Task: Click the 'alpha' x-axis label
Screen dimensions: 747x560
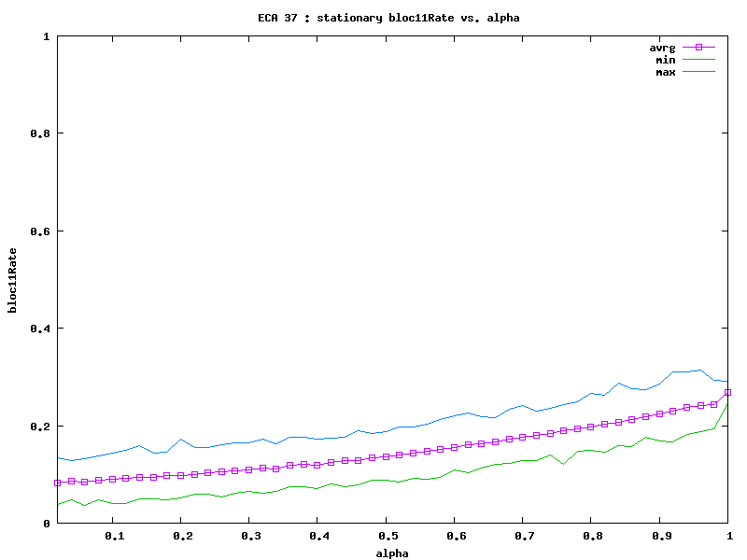Action: click(393, 553)
